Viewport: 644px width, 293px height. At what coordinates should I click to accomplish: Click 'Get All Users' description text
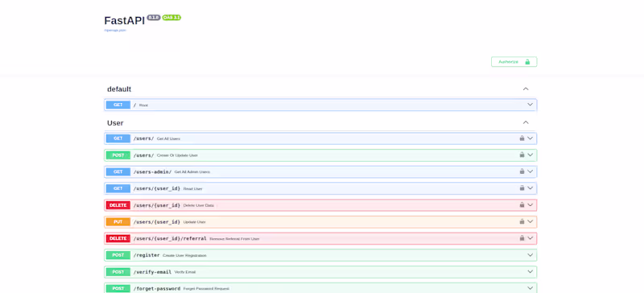[168, 139]
